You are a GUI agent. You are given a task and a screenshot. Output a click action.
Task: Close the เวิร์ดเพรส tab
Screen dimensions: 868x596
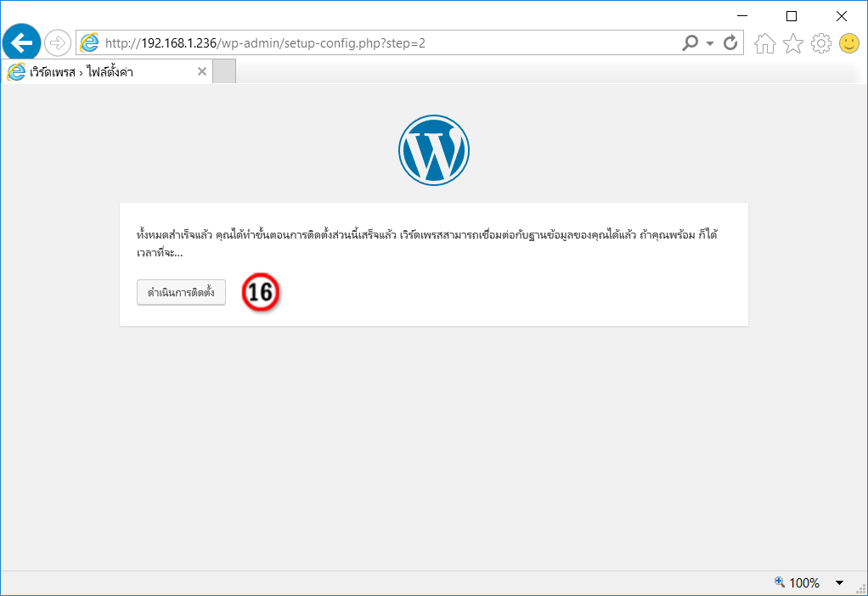click(x=202, y=71)
